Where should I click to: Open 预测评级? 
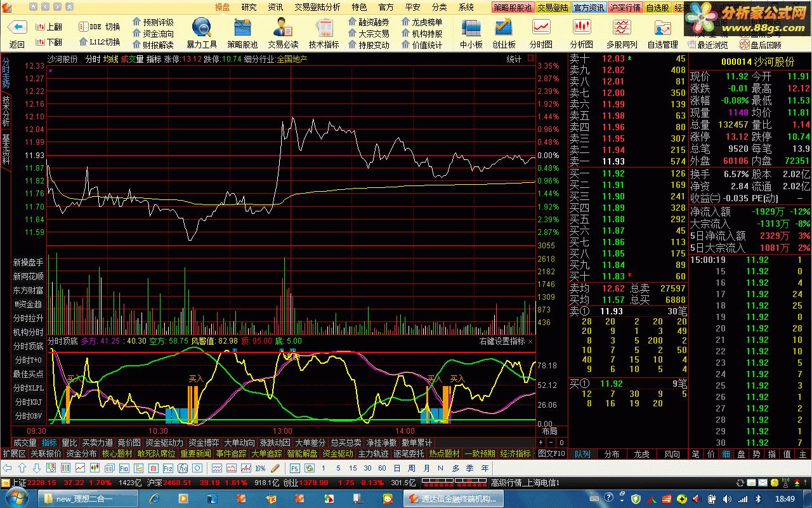coord(153,22)
